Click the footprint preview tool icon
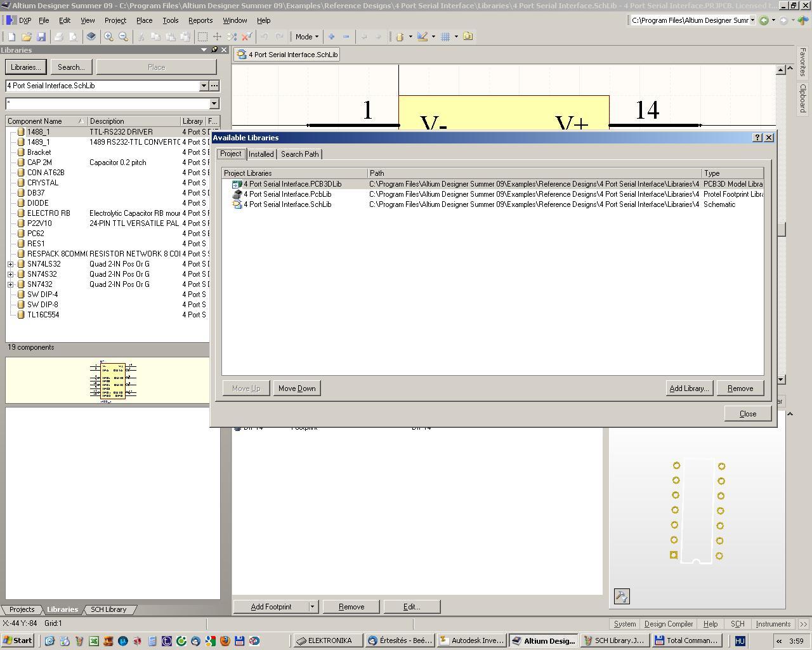Screen dimensions: 812x650 [x=621, y=596]
